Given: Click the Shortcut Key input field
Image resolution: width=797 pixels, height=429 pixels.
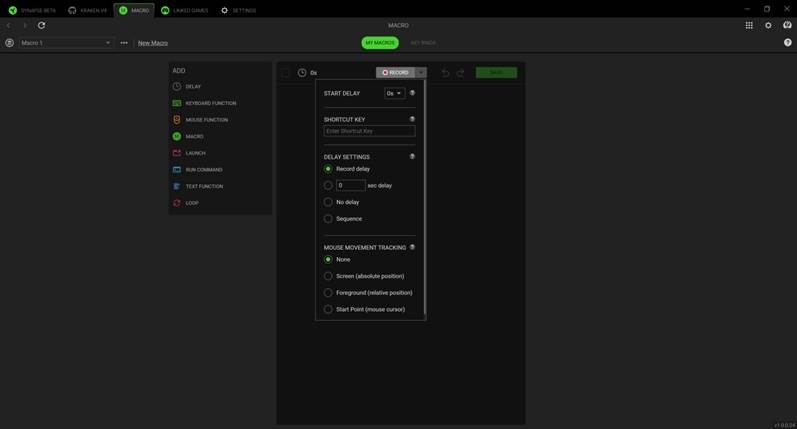Looking at the screenshot, I should (x=370, y=131).
